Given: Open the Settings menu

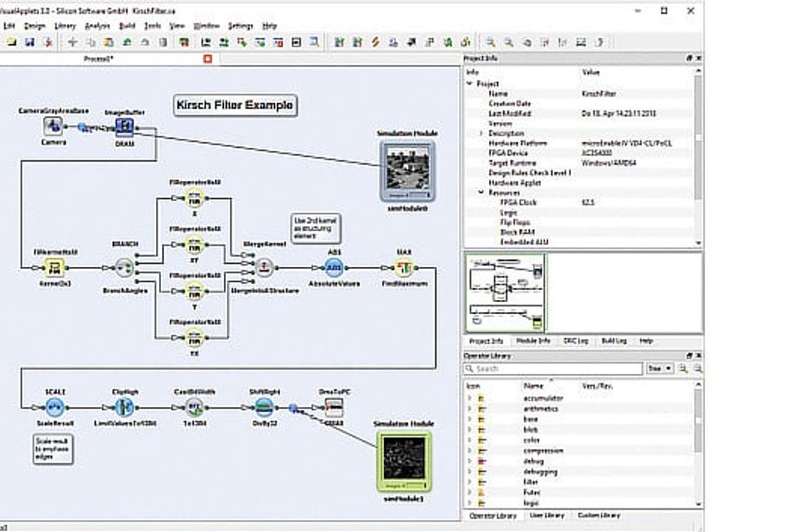Looking at the screenshot, I should click(240, 26).
